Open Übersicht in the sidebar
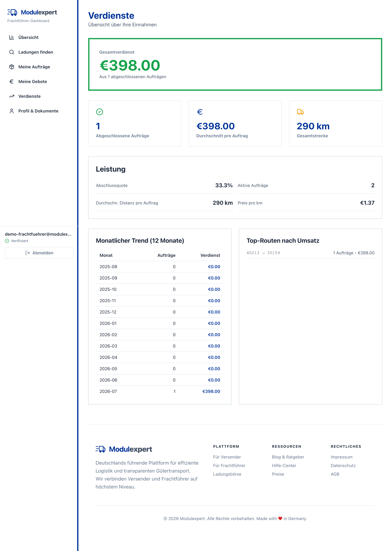 click(x=39, y=37)
